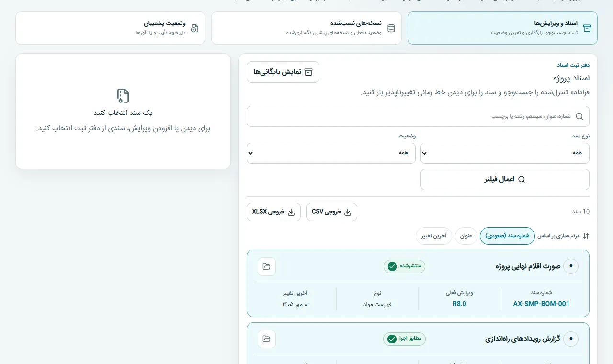Open the اسناد و ویرایش‌ها tab
Viewport: 613px width, 364px height.
click(502, 28)
